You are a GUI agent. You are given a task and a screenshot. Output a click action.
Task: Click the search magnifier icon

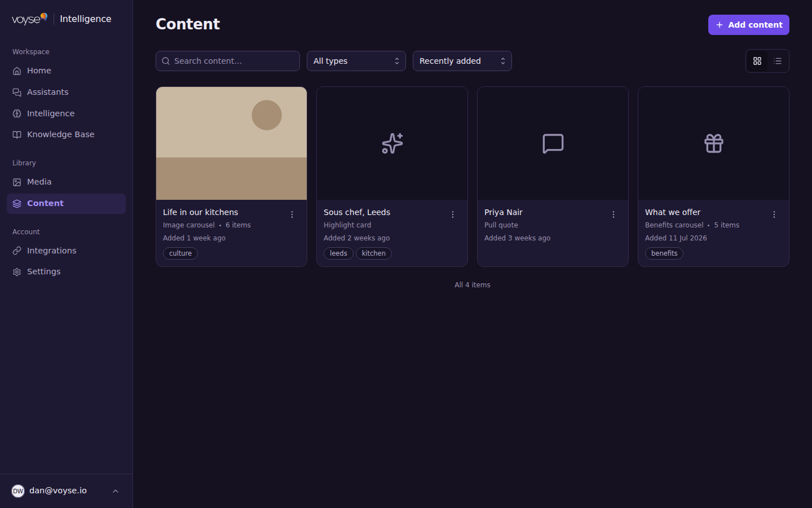[166, 61]
